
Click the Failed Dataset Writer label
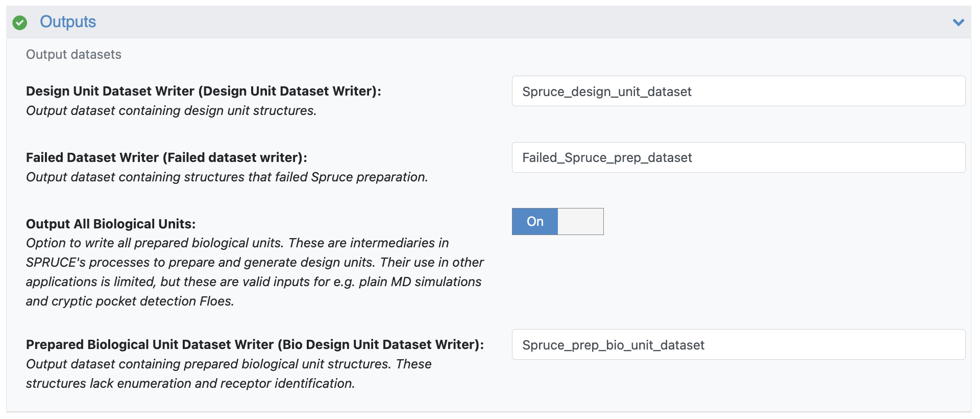[x=166, y=157]
